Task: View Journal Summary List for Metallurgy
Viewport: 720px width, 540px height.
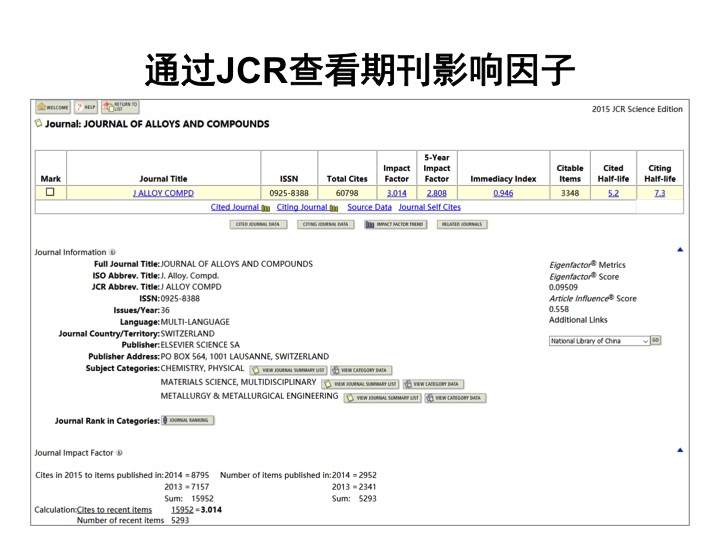Action: (x=383, y=398)
